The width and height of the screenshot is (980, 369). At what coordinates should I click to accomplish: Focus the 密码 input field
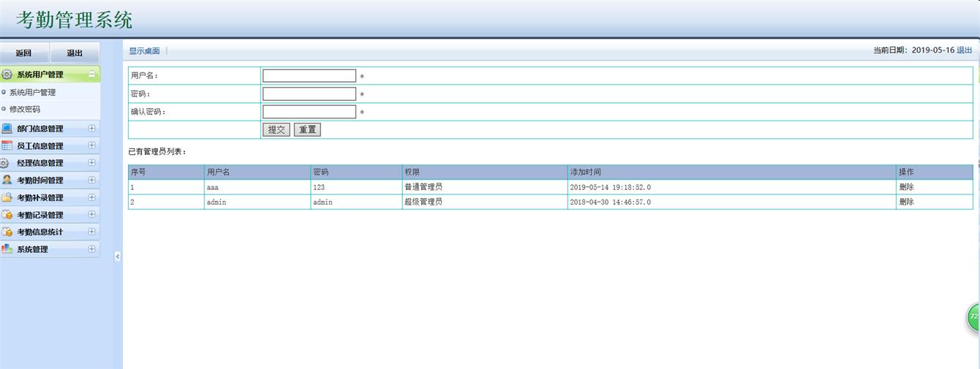309,94
